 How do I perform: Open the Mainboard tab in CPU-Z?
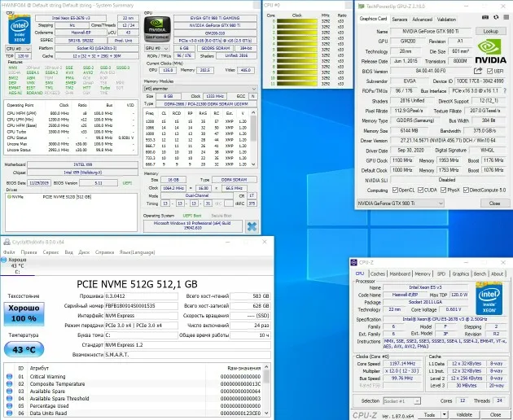pos(400,273)
